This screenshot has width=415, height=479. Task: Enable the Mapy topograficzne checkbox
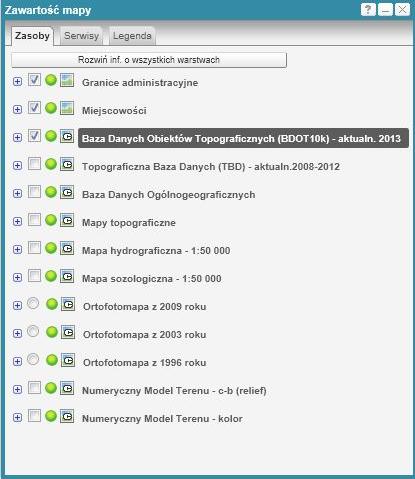pos(34,220)
